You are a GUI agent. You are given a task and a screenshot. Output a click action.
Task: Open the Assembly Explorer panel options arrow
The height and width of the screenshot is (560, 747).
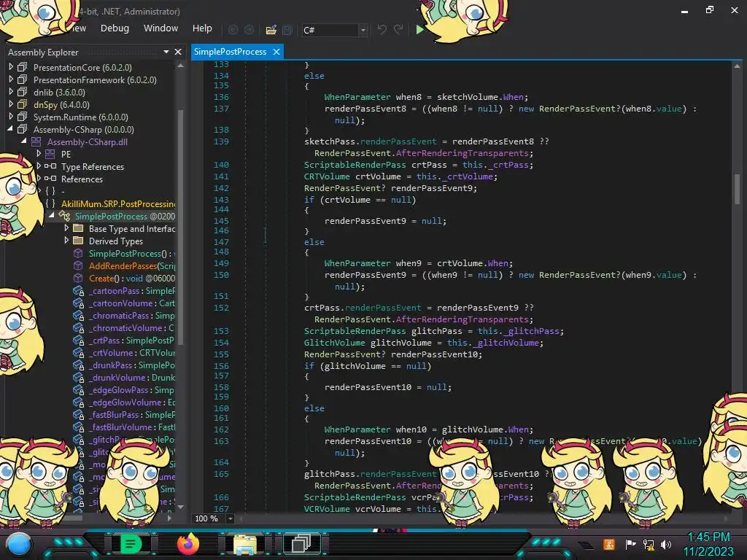pyautogui.click(x=166, y=52)
